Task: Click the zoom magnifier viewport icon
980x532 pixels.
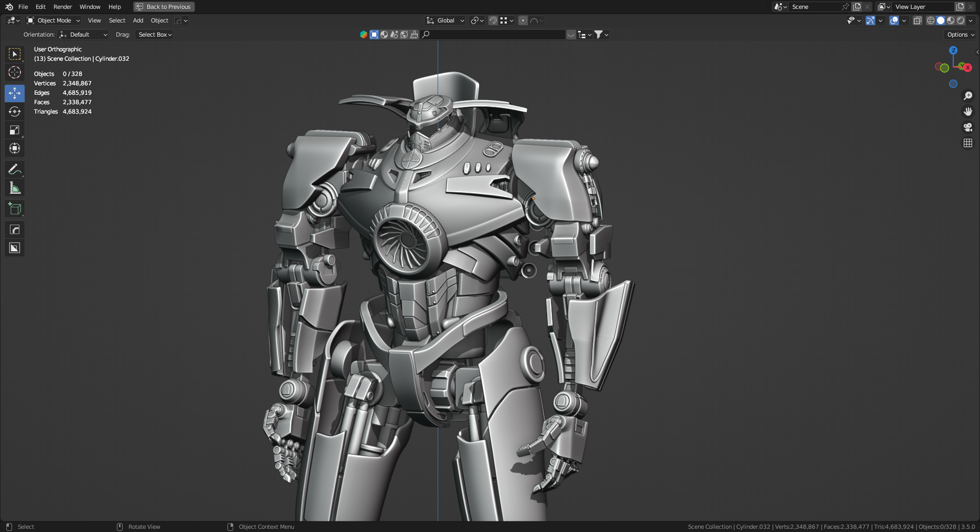Action: 968,96
